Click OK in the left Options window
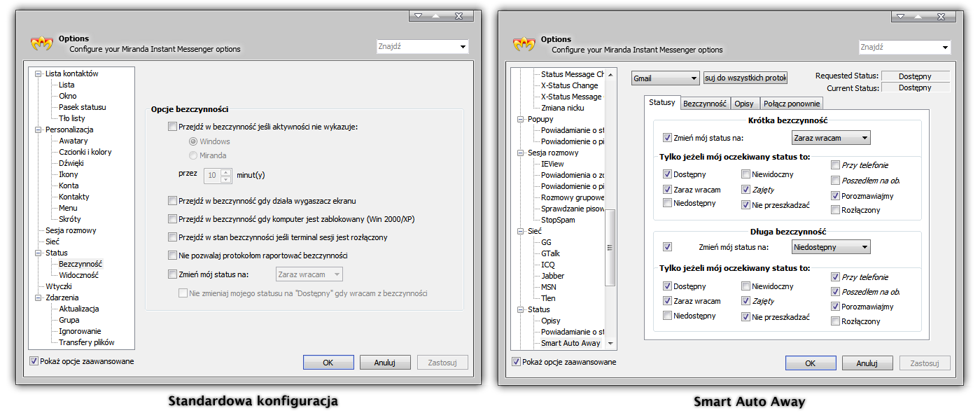This screenshot has height=420, width=980. click(328, 363)
